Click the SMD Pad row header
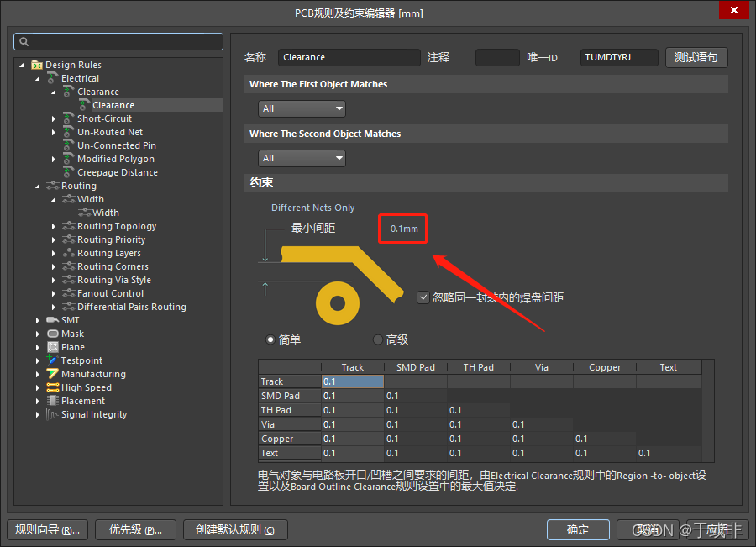 (x=289, y=396)
